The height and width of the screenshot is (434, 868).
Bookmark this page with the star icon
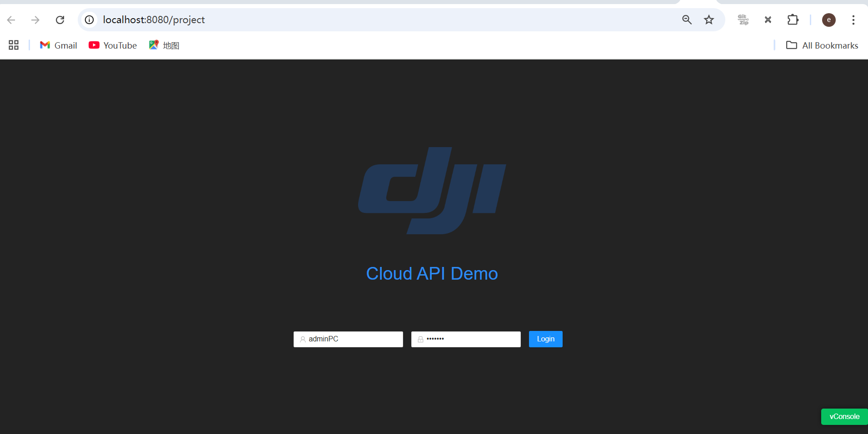[x=709, y=20]
